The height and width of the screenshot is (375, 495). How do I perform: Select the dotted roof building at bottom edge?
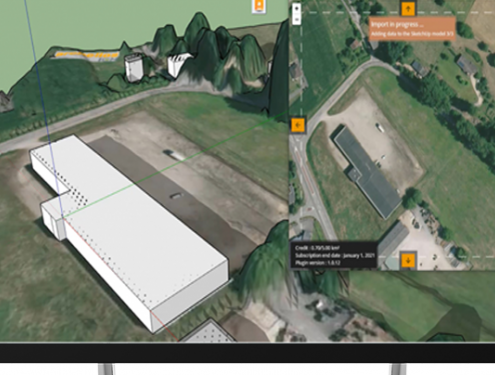(209, 331)
